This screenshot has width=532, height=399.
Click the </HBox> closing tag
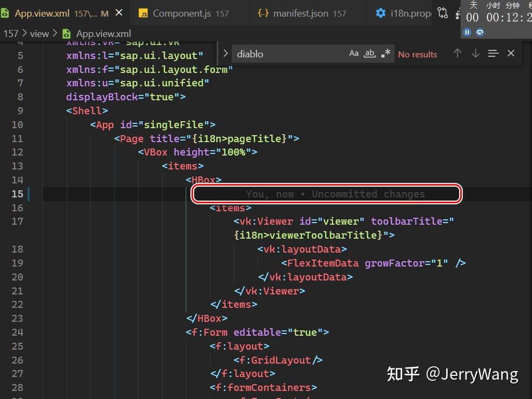(x=206, y=318)
